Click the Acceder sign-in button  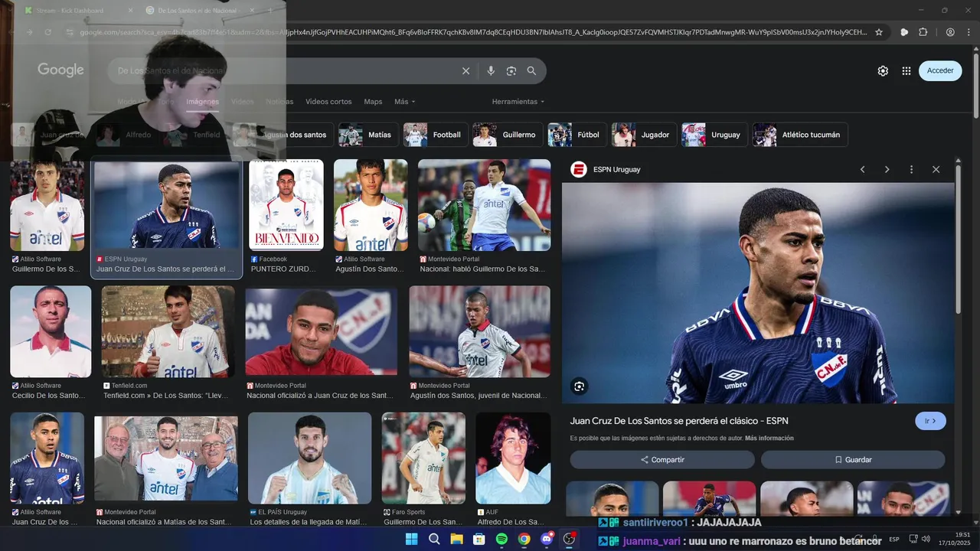[940, 70]
